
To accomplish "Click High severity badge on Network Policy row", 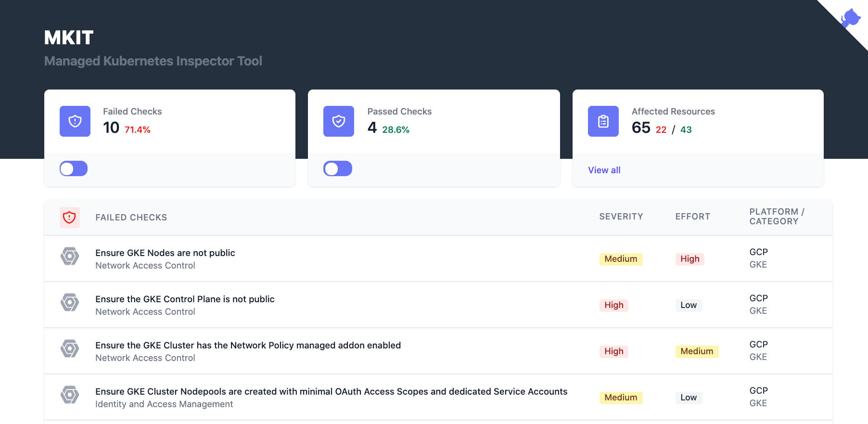I will pos(614,351).
